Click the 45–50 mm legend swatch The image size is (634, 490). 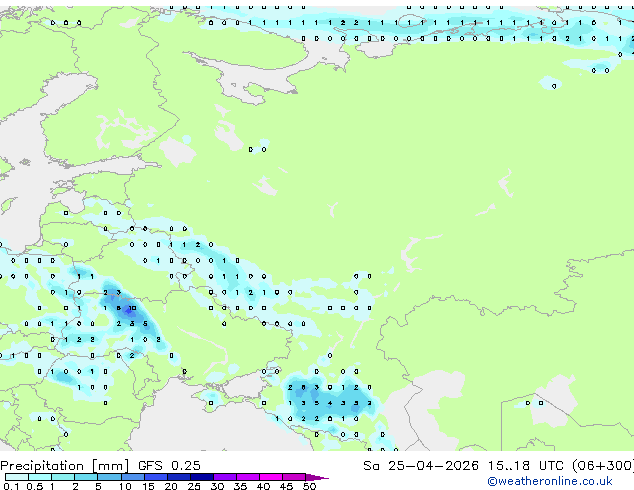coord(294,477)
